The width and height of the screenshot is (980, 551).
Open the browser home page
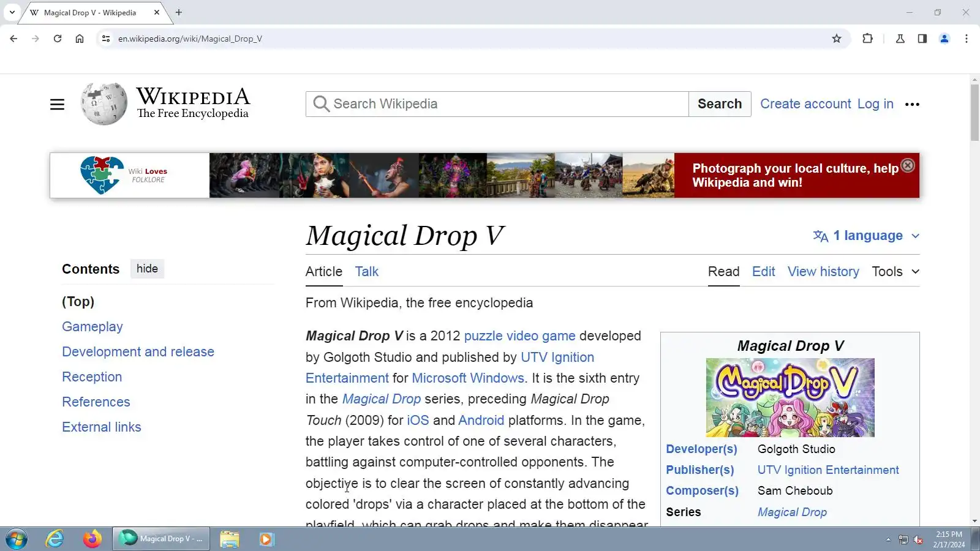tap(80, 39)
